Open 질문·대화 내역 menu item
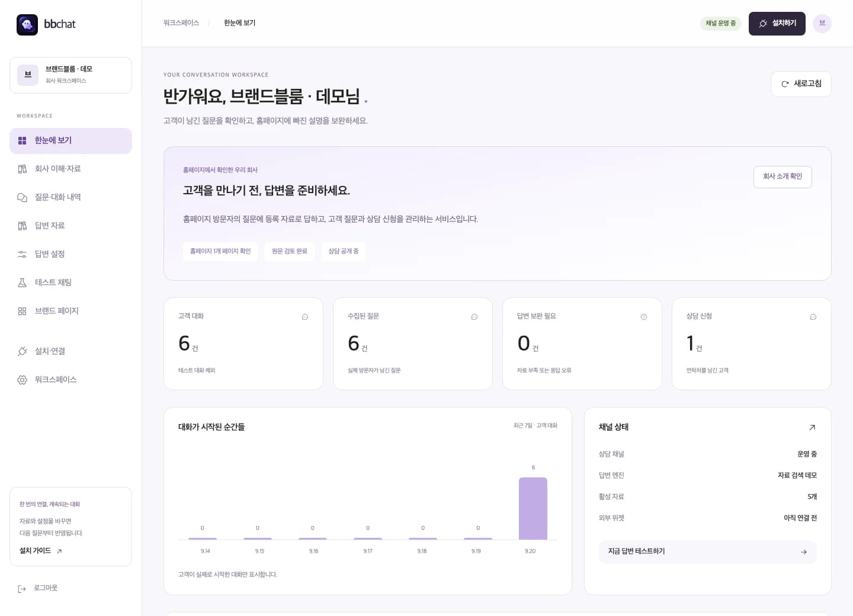Viewport: 853px width, 616px height. 70,198
